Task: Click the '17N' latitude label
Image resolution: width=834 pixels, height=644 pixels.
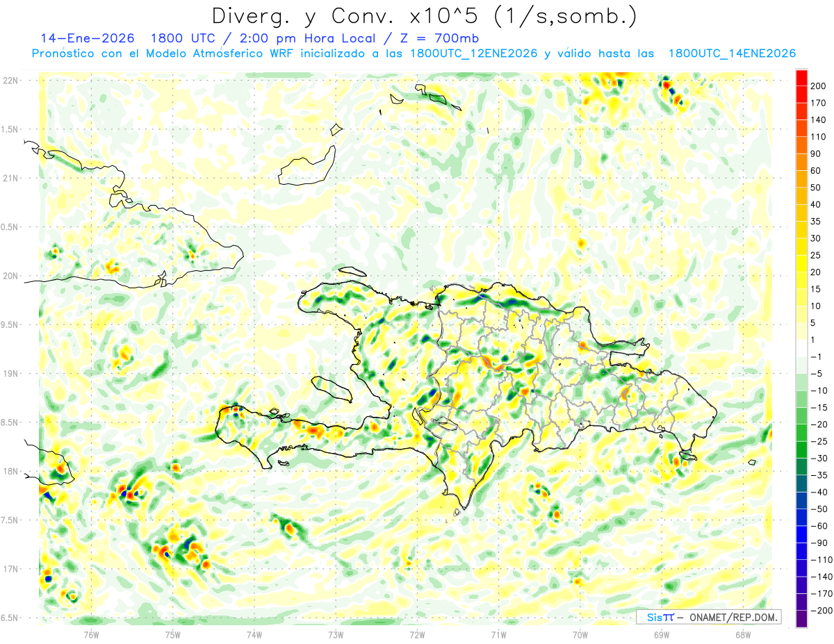Action: pos(10,569)
